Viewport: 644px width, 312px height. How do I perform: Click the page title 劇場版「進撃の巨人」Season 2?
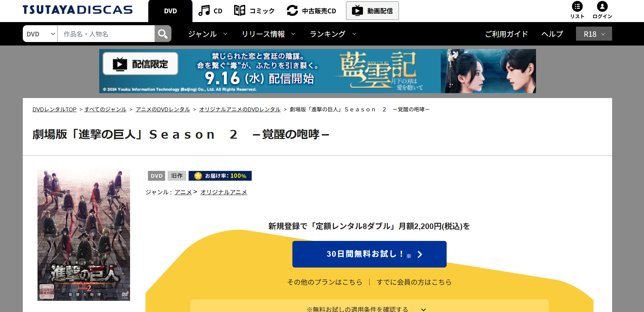click(x=181, y=134)
